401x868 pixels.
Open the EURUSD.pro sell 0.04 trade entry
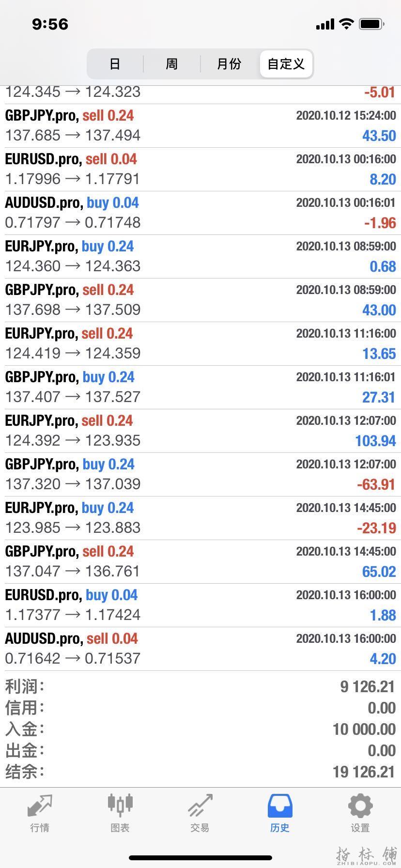point(200,170)
